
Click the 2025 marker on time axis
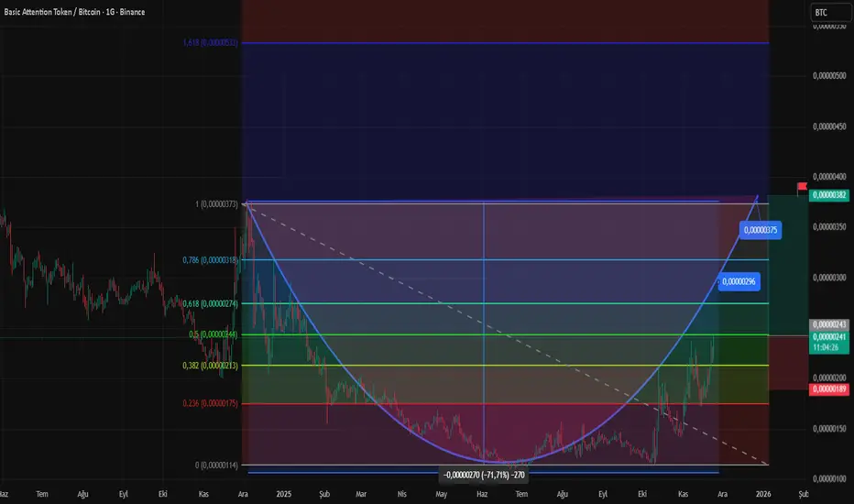(283, 493)
